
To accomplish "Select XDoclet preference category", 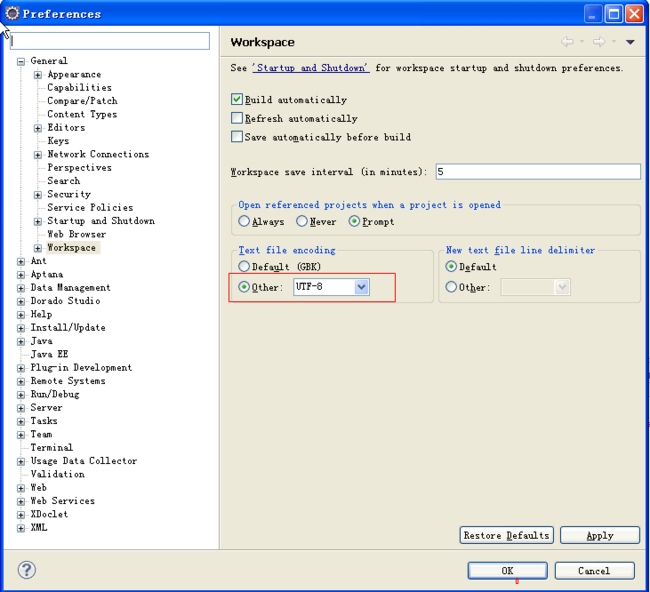I will point(49,514).
